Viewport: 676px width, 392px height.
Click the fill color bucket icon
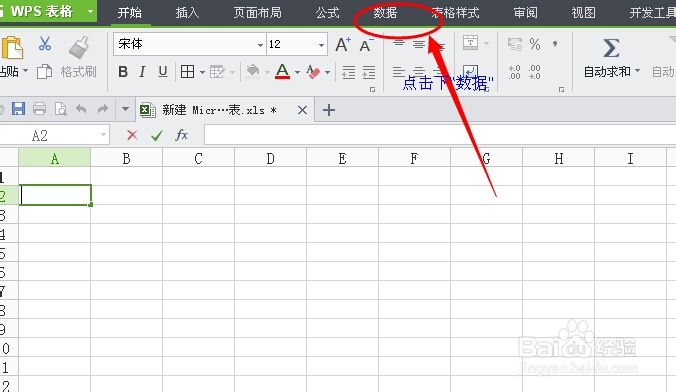(x=253, y=71)
